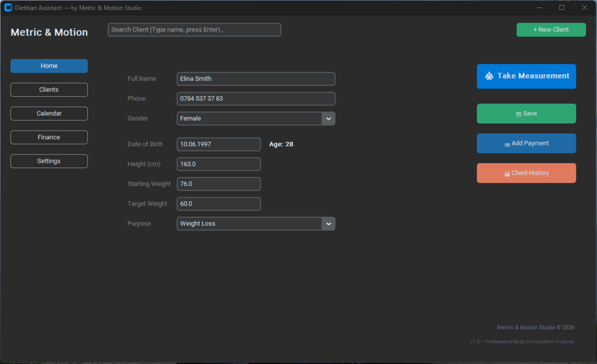Viewport: 597px width, 364px height.
Task: Expand the Gender dropdown arrow
Action: pyautogui.click(x=328, y=118)
